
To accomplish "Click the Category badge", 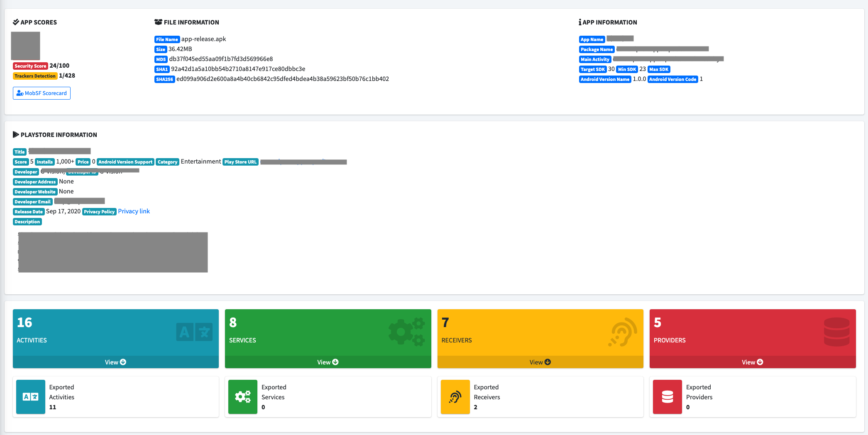I will pyautogui.click(x=168, y=162).
